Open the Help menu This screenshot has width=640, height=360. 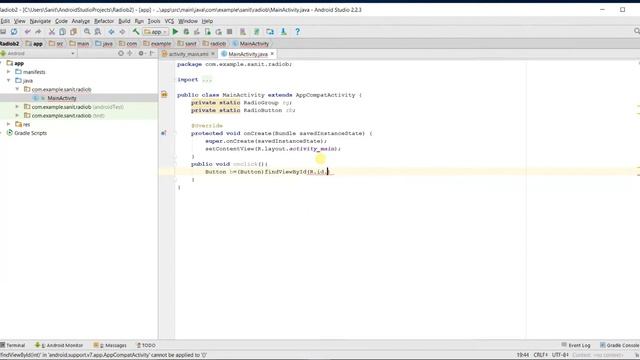(x=207, y=21)
